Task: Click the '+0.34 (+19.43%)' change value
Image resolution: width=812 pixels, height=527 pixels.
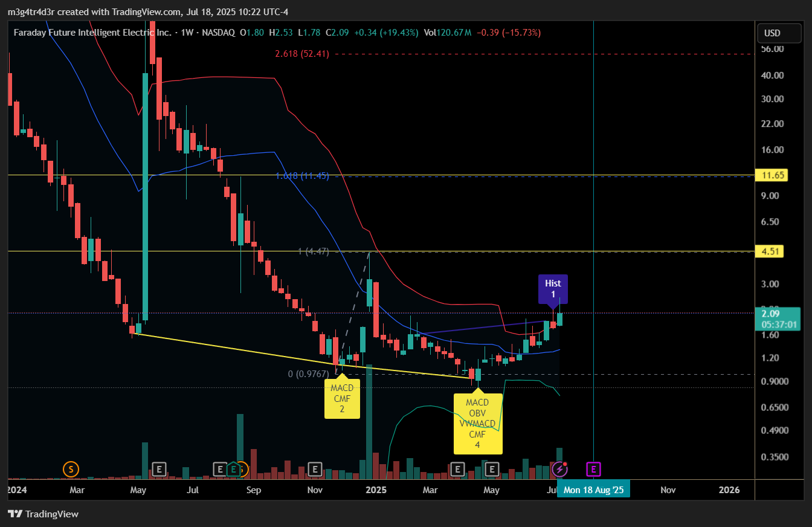Action: coord(385,33)
